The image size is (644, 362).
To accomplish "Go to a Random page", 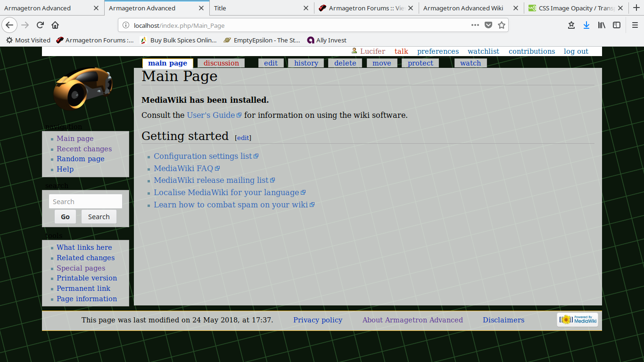I will click(x=81, y=159).
